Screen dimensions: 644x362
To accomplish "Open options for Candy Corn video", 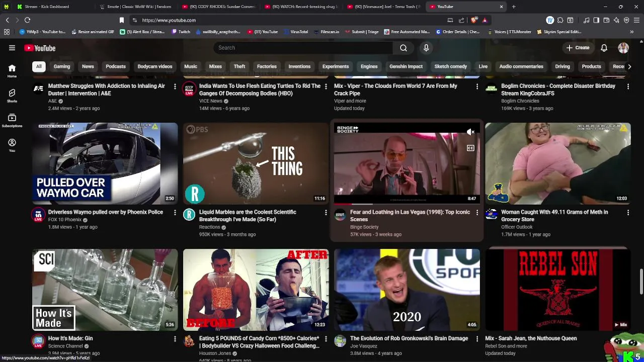I will pos(326,339).
